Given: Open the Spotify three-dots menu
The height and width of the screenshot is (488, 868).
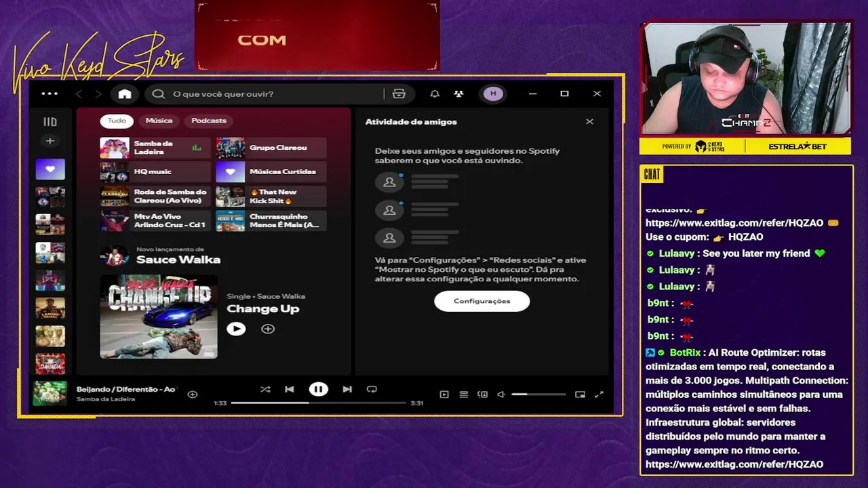Looking at the screenshot, I should [x=50, y=94].
